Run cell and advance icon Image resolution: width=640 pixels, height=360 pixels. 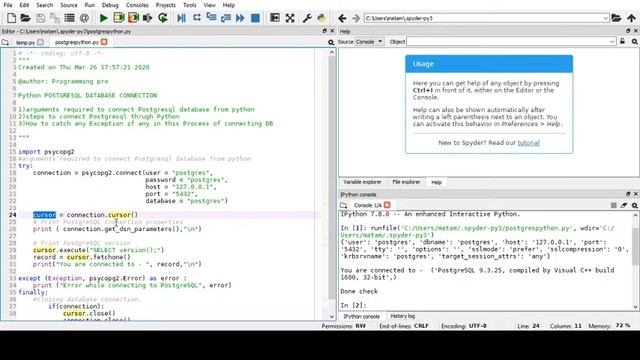pos(133,18)
